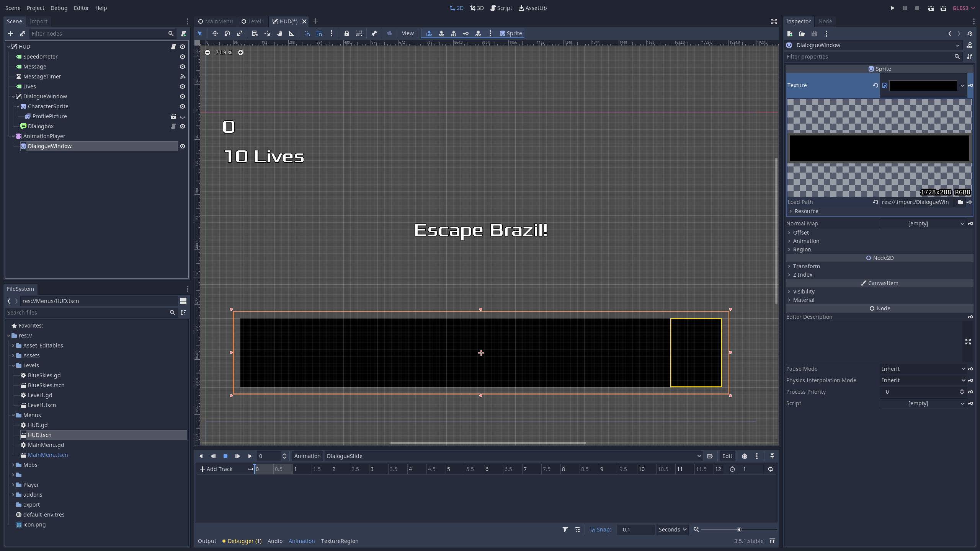Collapse the Menus folder
Image resolution: width=980 pixels, height=551 pixels.
pyautogui.click(x=13, y=415)
